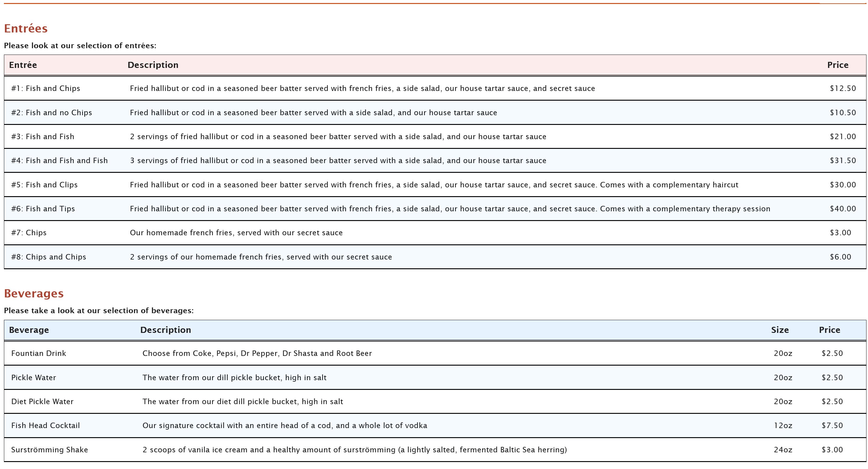Click the Entrées section heading
Viewport: 868px width, 469px height.
[x=26, y=28]
